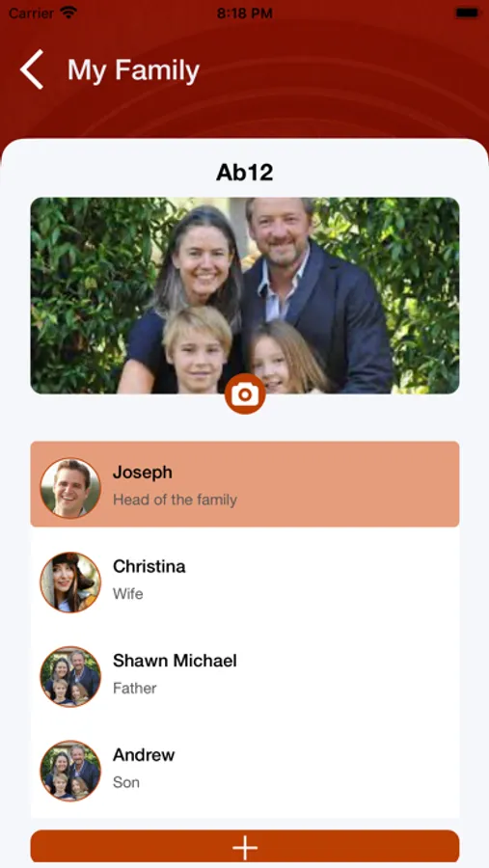Tap the Father relationship label
Screen dimensions: 489x868
pos(135,688)
